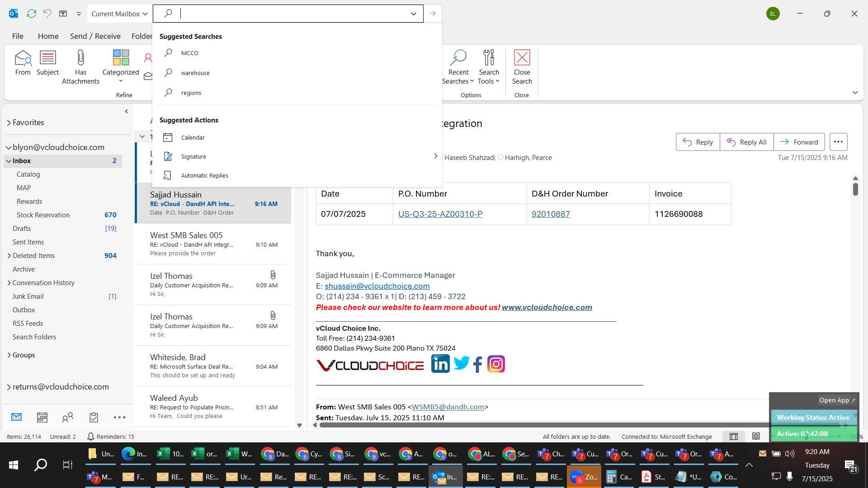Screen dimensions: 868x488
Task: Expand Conversation History folder
Action: [x=9, y=283]
